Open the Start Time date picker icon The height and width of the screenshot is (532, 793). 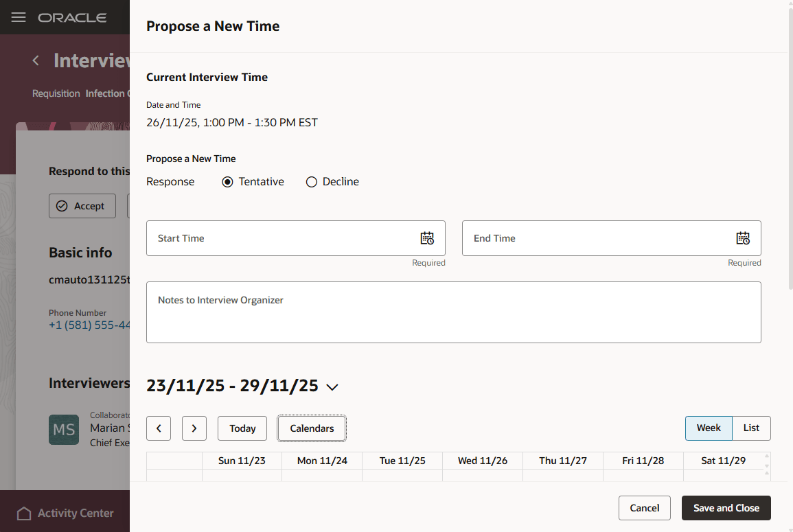(426, 238)
